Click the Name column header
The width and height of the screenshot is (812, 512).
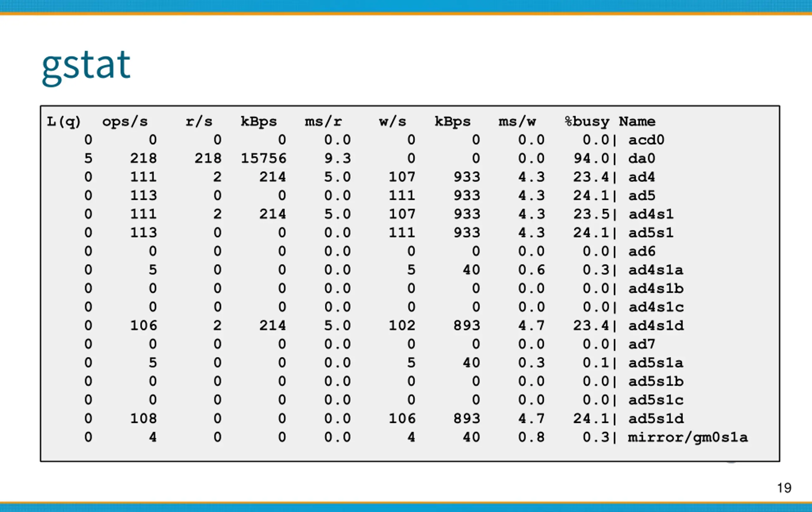(x=637, y=122)
